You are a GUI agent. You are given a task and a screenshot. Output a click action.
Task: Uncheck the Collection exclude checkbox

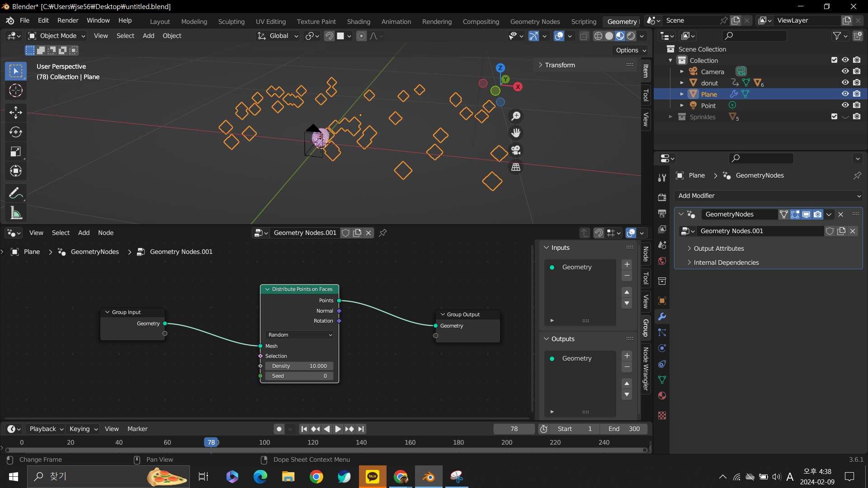835,60
